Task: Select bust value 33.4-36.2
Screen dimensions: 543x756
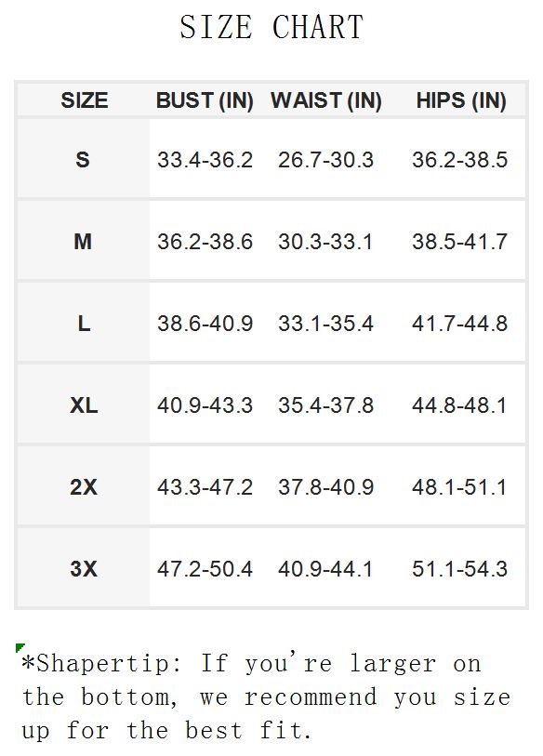Action: pos(205,160)
